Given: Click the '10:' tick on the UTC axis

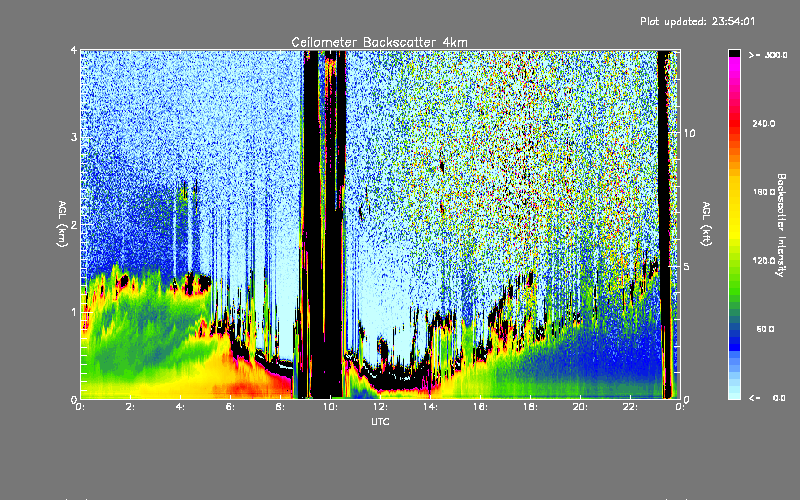Looking at the screenshot, I should click(x=330, y=407).
